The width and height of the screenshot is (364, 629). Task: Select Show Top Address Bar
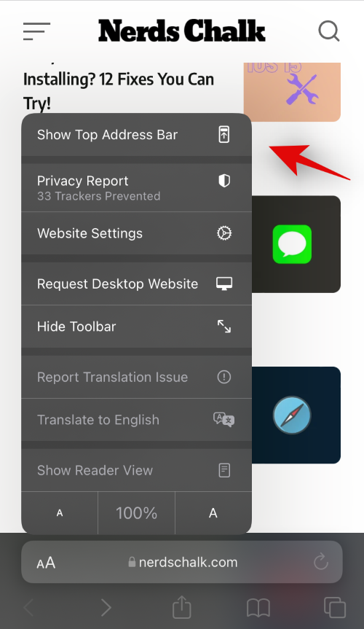136,135
